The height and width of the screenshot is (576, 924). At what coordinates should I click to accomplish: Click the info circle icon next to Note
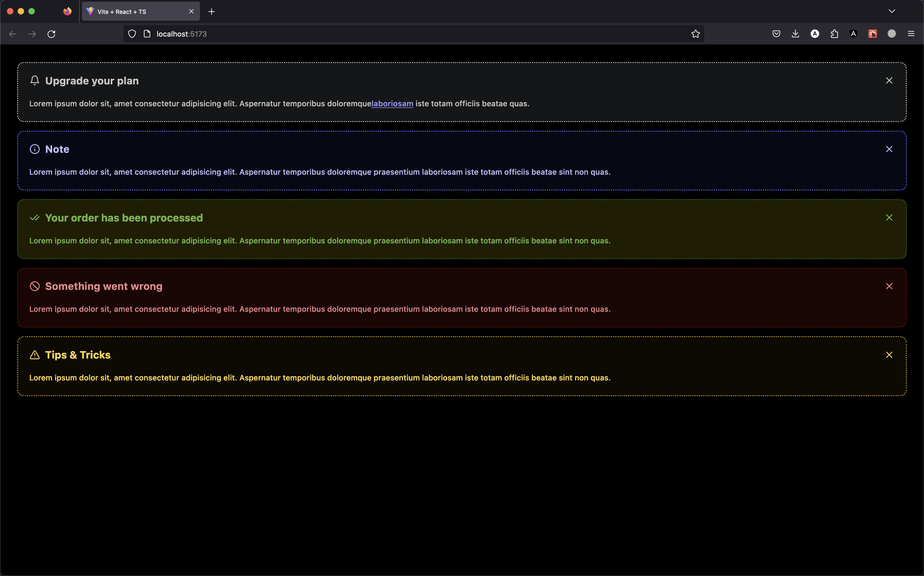click(35, 149)
